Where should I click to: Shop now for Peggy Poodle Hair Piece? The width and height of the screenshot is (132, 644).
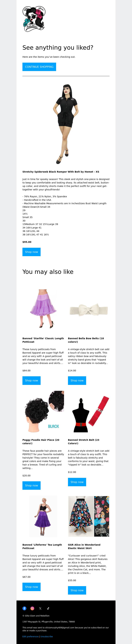(31, 485)
